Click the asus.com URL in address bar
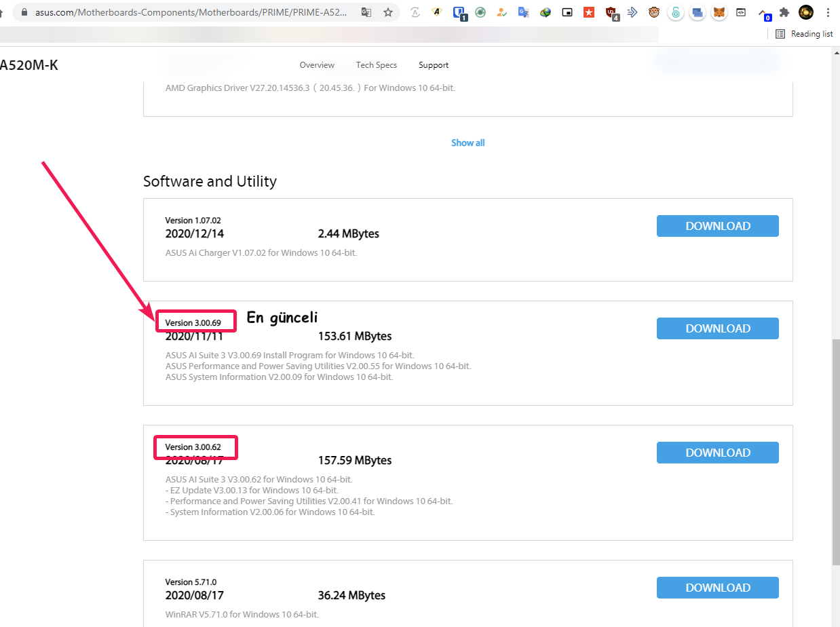The height and width of the screenshot is (627, 840). (x=191, y=12)
